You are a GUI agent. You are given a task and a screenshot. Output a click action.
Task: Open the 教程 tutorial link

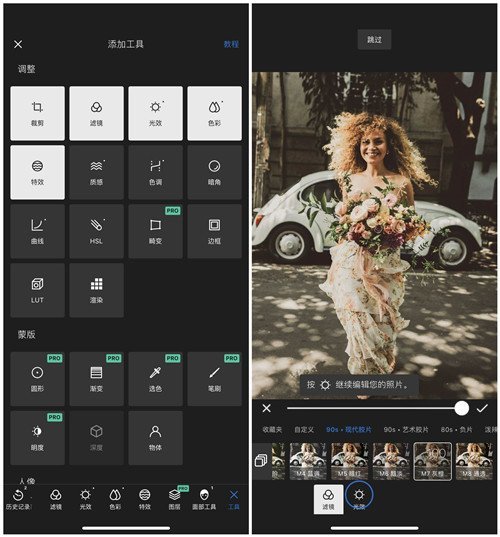pyautogui.click(x=231, y=44)
